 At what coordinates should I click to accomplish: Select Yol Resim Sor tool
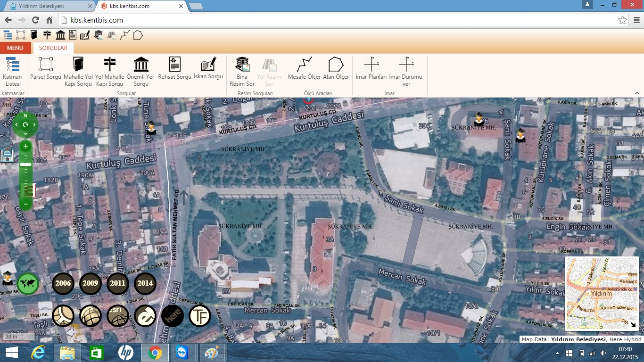(269, 72)
